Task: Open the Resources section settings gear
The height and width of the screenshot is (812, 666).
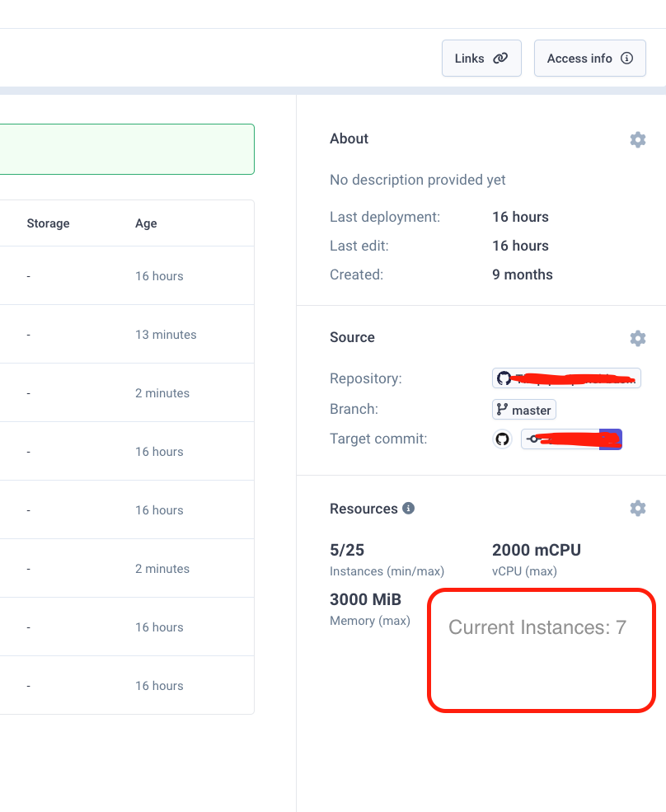Action: point(637,508)
